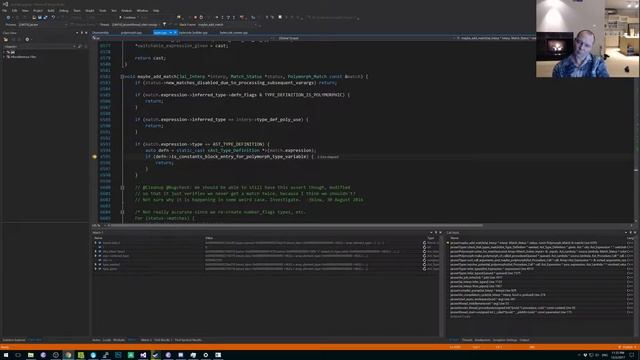Refresh the first Watch 1 row value

pos(424,243)
